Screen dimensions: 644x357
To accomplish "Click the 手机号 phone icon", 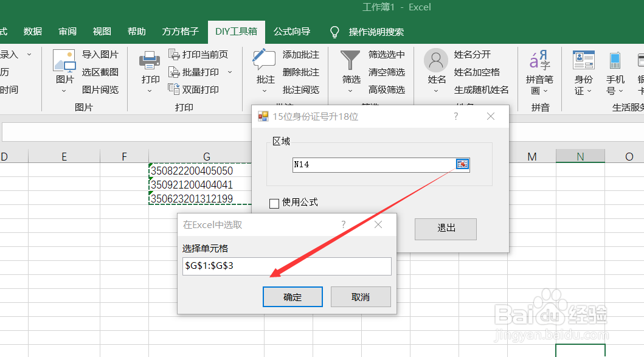I will click(615, 60).
